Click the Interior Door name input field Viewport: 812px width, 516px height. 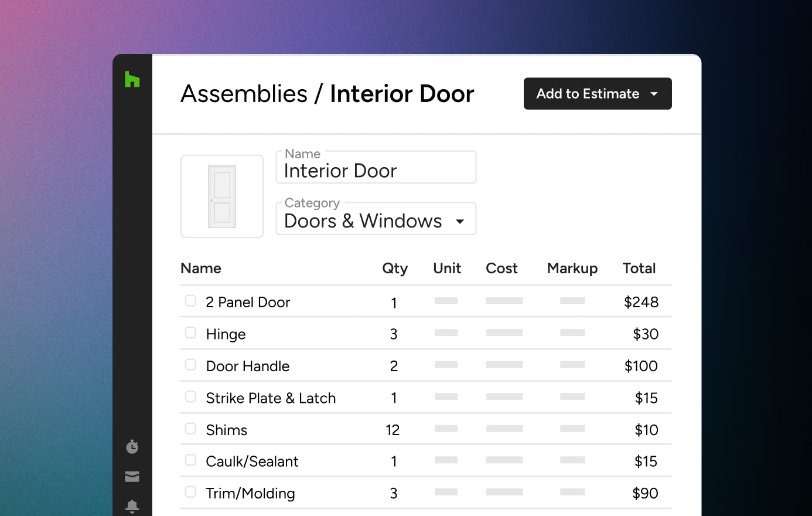tap(376, 170)
